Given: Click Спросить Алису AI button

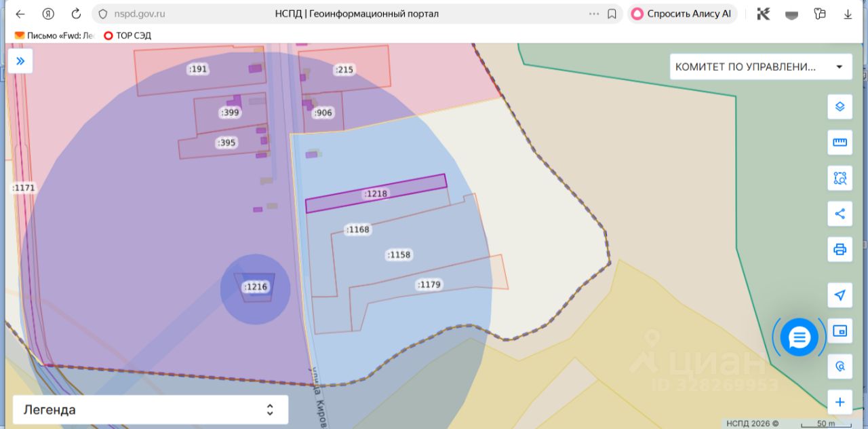Looking at the screenshot, I should [x=682, y=14].
